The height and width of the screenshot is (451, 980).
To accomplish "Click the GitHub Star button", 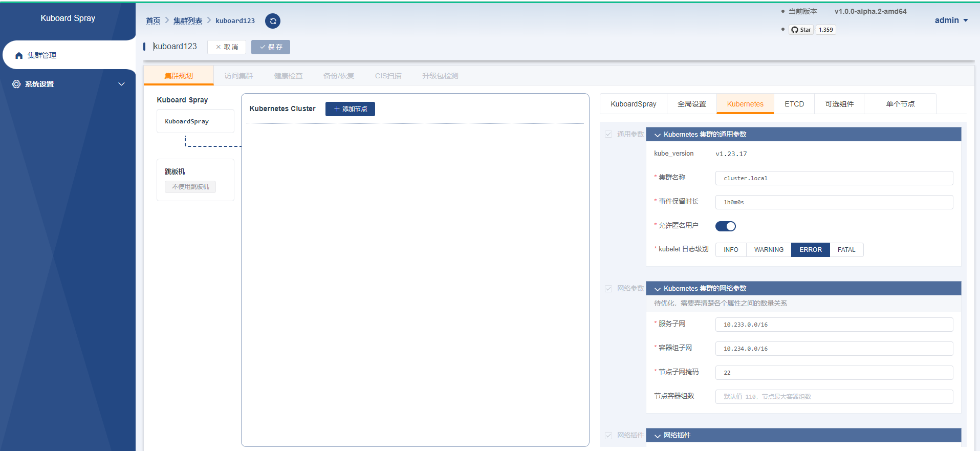I will click(801, 30).
